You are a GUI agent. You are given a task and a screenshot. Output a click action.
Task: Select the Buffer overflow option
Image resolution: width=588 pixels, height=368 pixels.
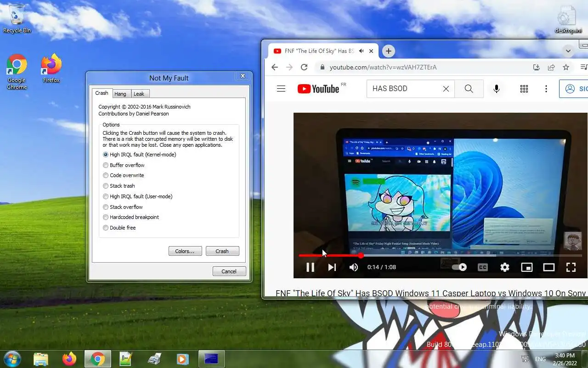pyautogui.click(x=124, y=165)
